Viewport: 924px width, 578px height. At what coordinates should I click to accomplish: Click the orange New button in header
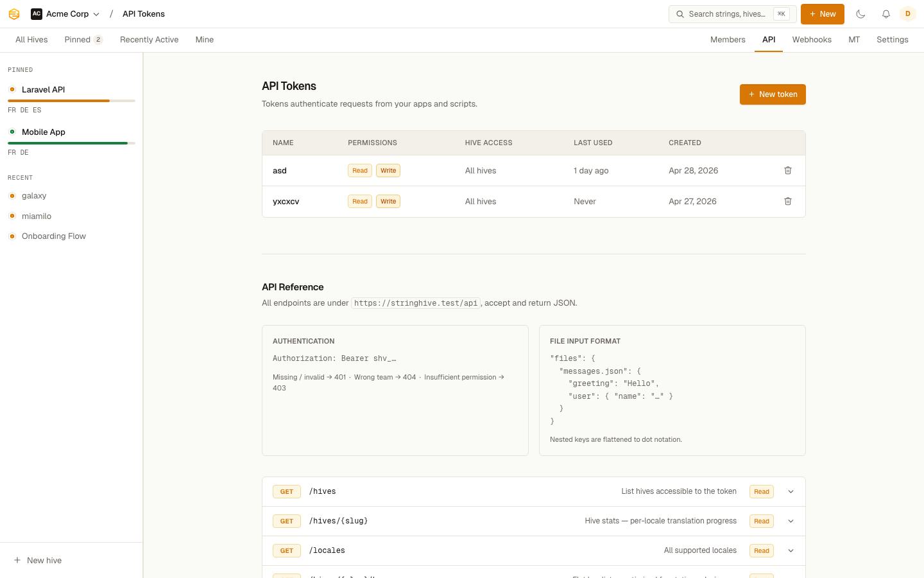point(823,14)
